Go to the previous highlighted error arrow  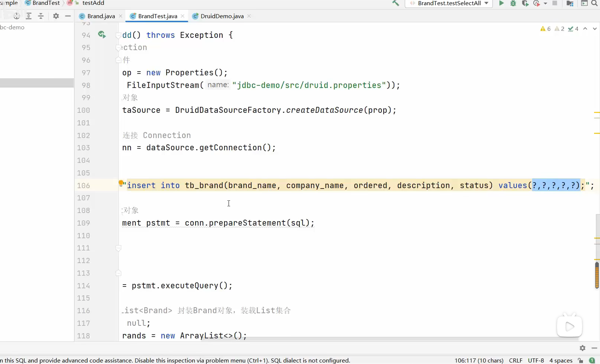click(585, 29)
